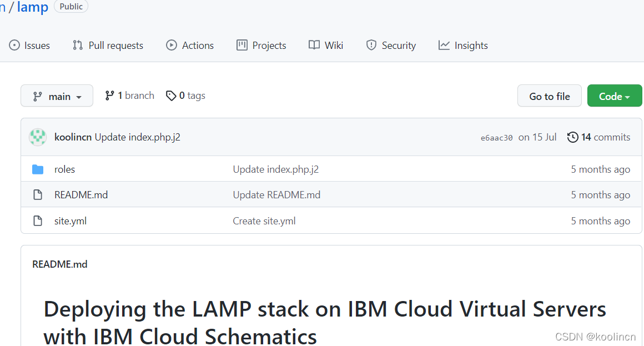Click the branch icon in main button
Viewport: 644px width, 346px height.
[37, 97]
